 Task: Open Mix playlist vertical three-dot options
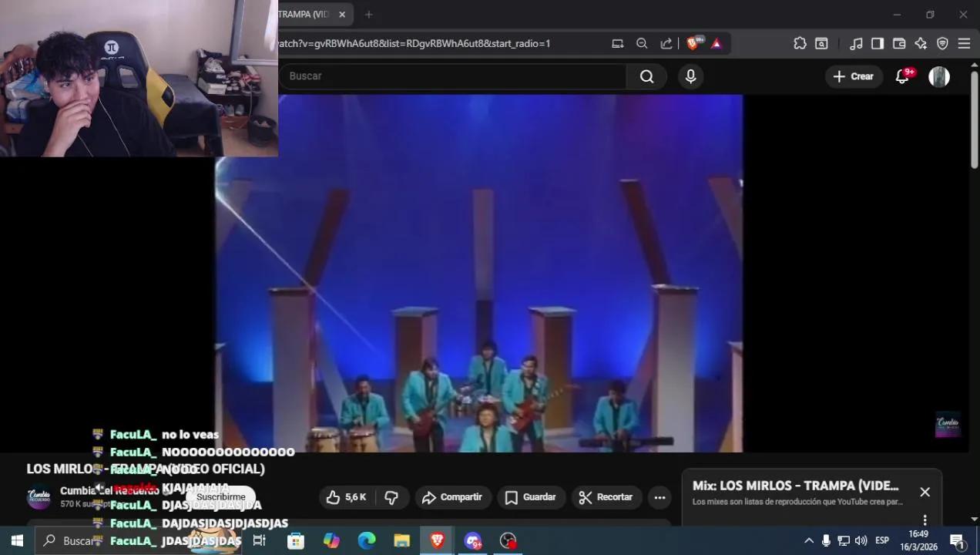coord(925,520)
